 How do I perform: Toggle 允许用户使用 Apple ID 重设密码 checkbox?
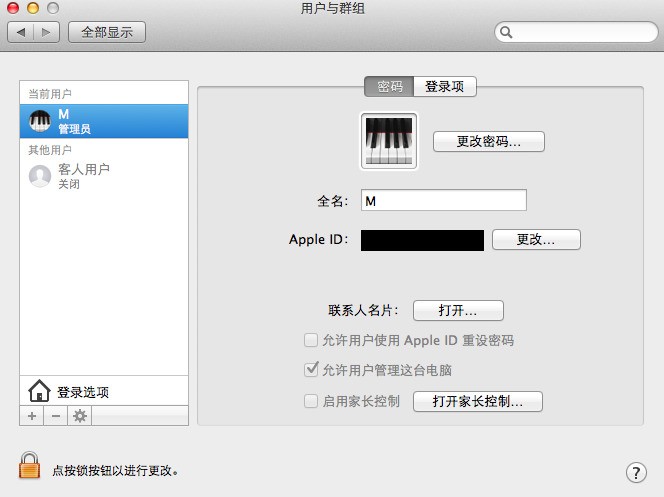click(311, 340)
